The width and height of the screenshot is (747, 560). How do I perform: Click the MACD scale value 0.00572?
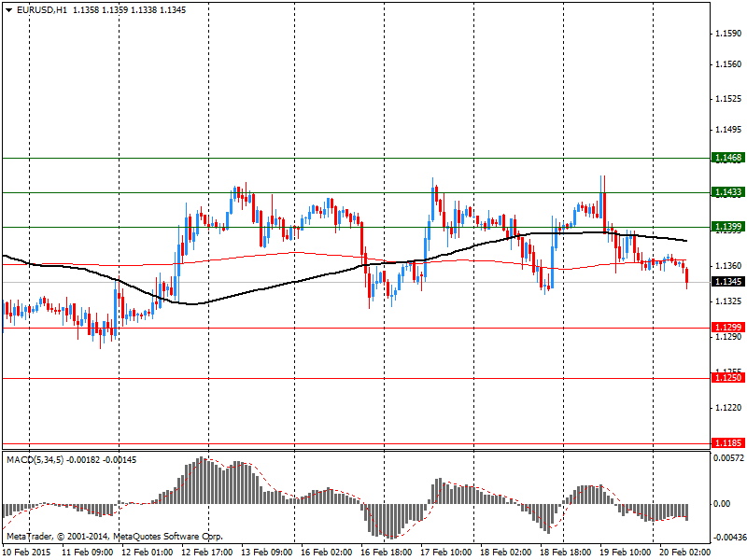pyautogui.click(x=729, y=458)
